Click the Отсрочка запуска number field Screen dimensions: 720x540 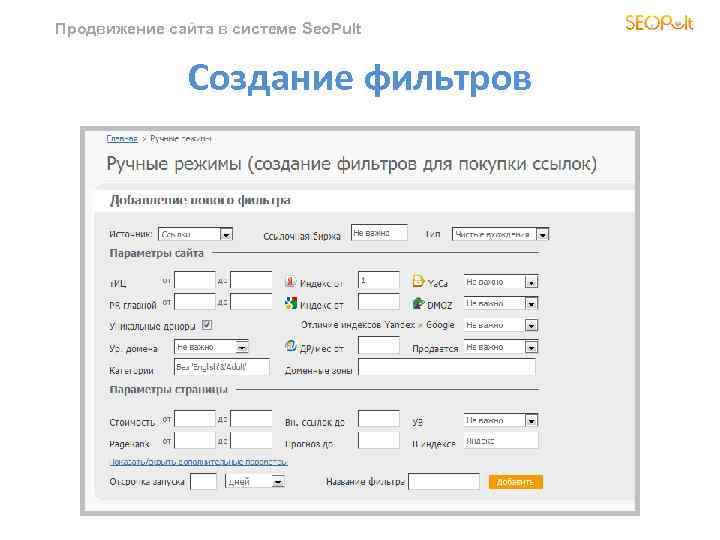pos(203,482)
